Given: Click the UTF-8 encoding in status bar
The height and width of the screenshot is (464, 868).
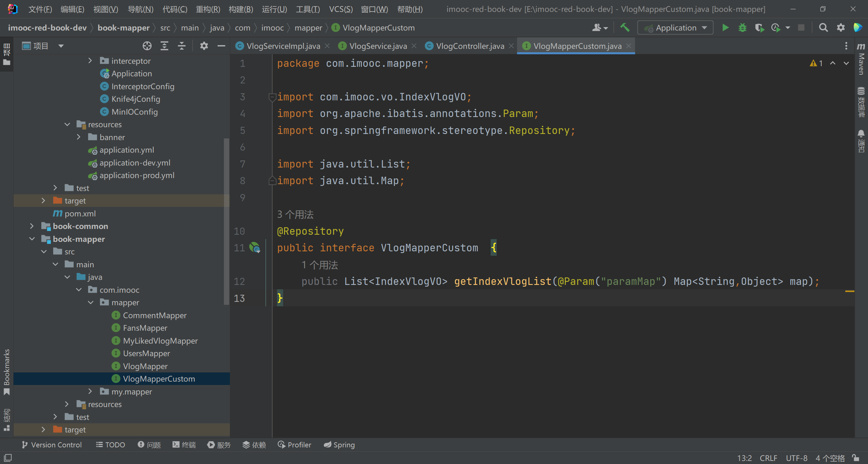Looking at the screenshot, I should 796,458.
